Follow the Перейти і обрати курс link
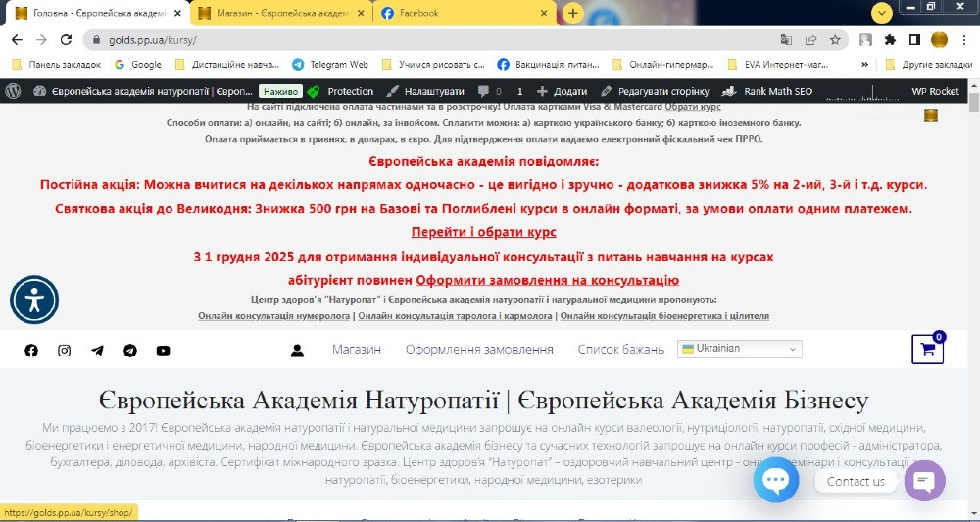Viewport: 980px width, 522px height. [x=484, y=232]
